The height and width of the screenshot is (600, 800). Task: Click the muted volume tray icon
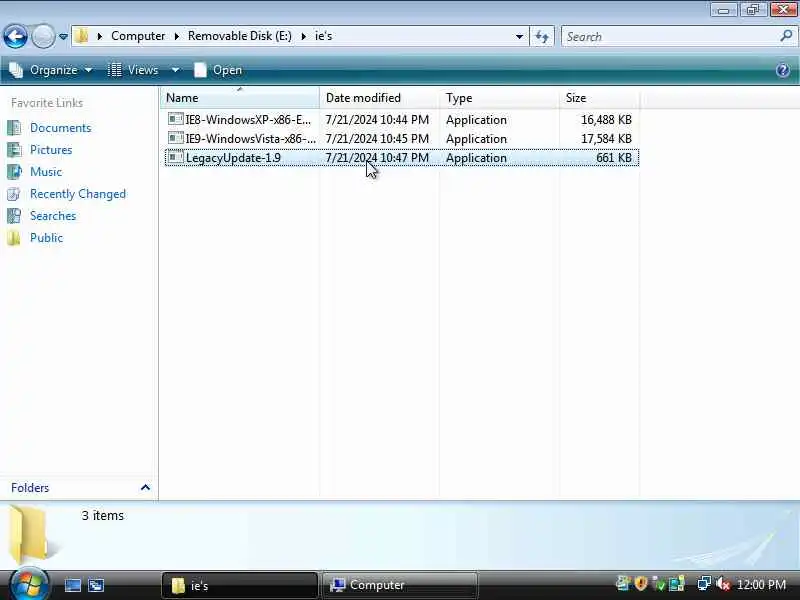click(x=723, y=584)
